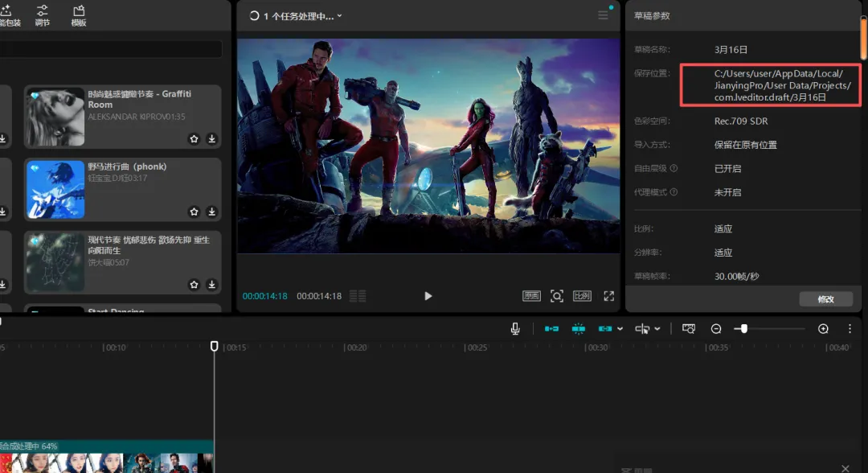This screenshot has height=473, width=868.
Task: Click the timeline zoom slider handle
Action: tap(744, 329)
